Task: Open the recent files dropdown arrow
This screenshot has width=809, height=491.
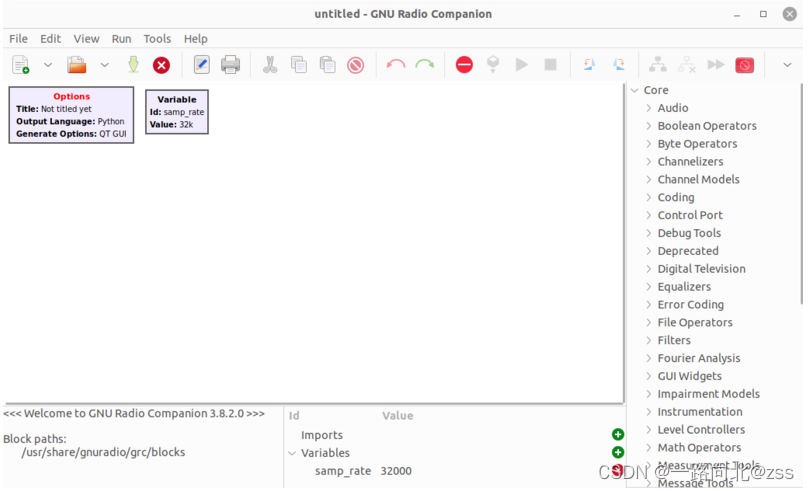Action: 105,65
